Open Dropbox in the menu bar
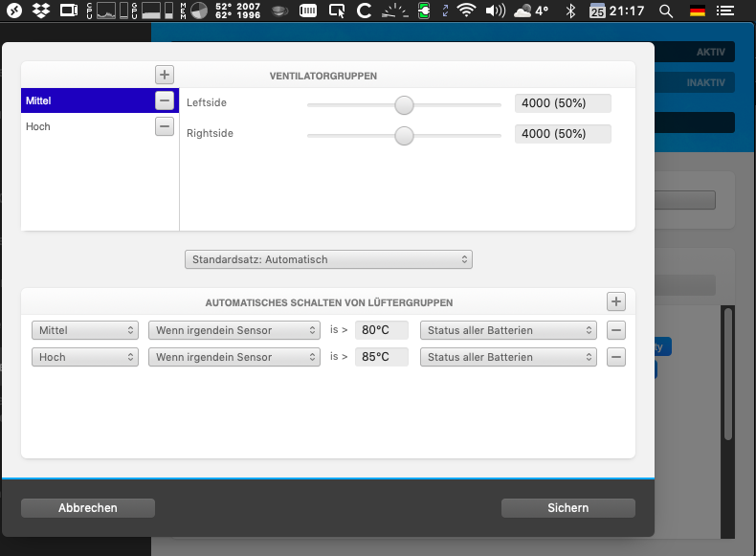Viewport: 756px width, 556px height. pos(41,11)
